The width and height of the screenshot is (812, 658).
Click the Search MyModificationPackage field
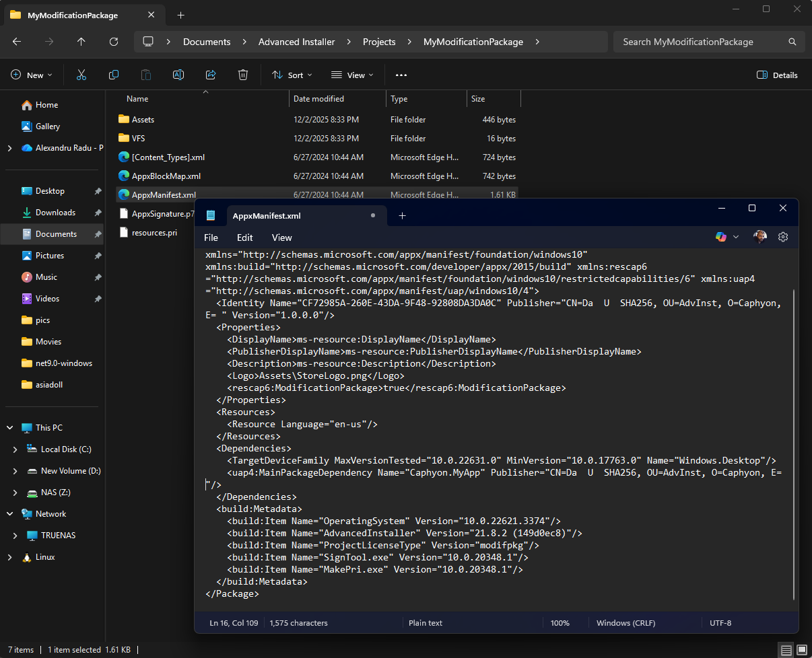pyautogui.click(x=700, y=41)
